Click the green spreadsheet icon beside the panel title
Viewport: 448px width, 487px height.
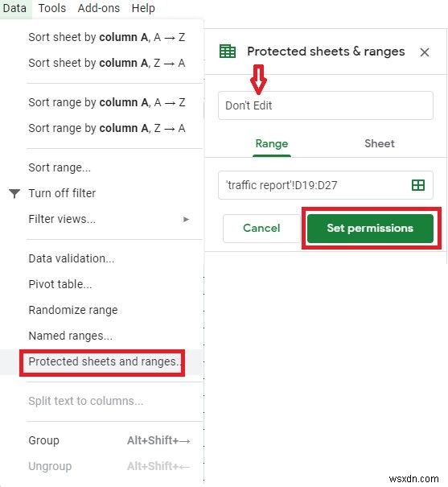[x=228, y=52]
